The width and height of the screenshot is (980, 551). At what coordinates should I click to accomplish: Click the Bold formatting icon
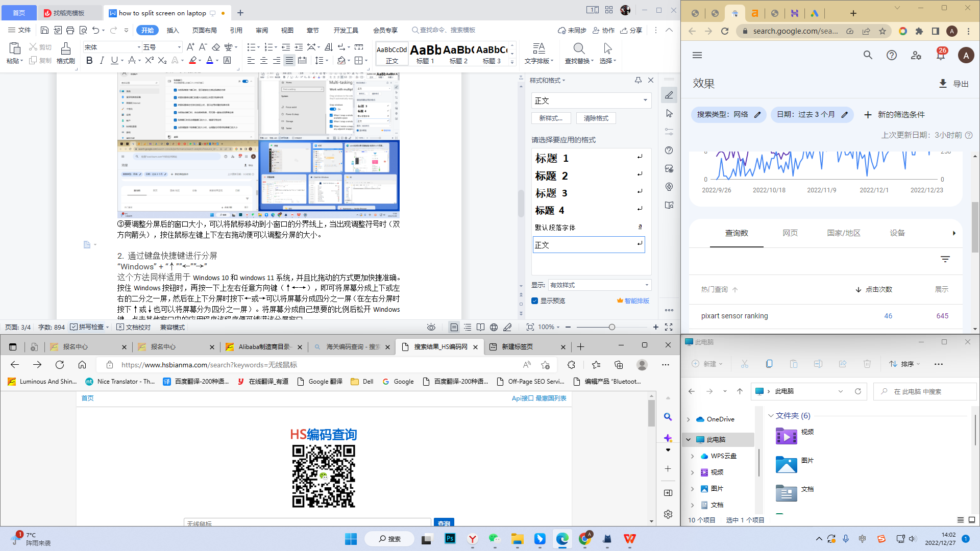coord(89,60)
